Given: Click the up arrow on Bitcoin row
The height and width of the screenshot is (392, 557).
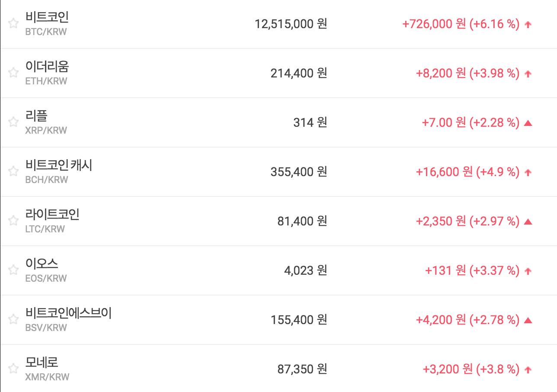Looking at the screenshot, I should [x=528, y=25].
